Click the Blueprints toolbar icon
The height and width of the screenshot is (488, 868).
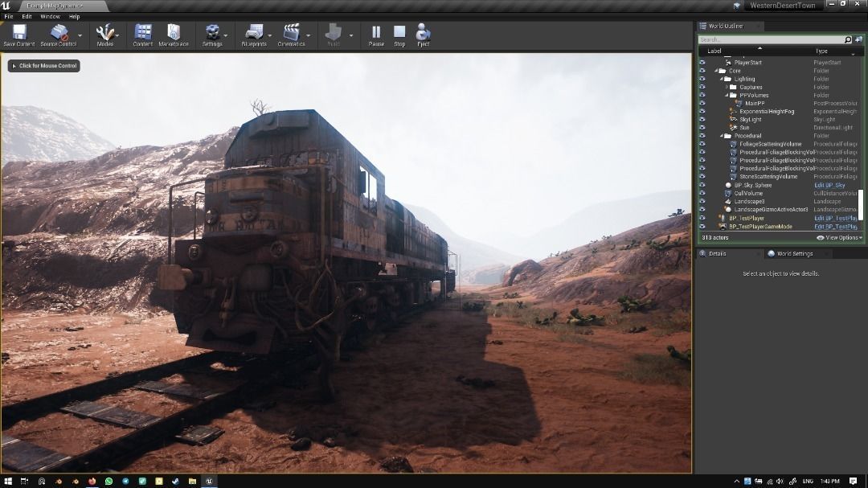253,35
